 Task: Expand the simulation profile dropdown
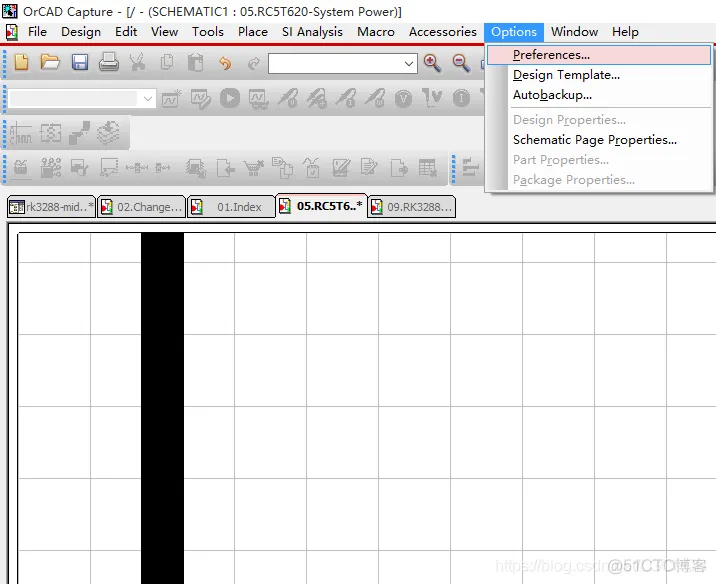click(147, 99)
